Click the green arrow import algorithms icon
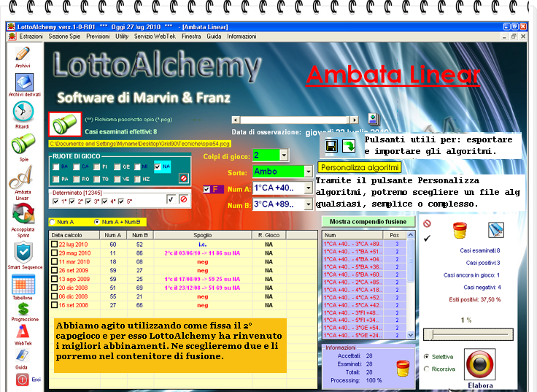 click(x=348, y=146)
